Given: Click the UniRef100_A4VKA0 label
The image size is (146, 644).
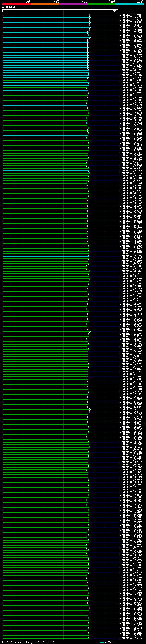Looking at the screenshot, I should click(x=131, y=183).
